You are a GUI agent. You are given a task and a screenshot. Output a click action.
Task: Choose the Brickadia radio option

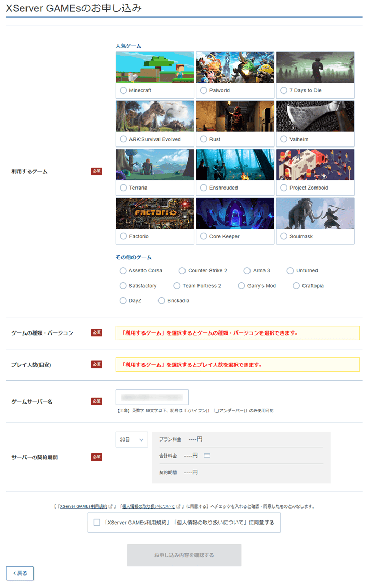coord(162,301)
